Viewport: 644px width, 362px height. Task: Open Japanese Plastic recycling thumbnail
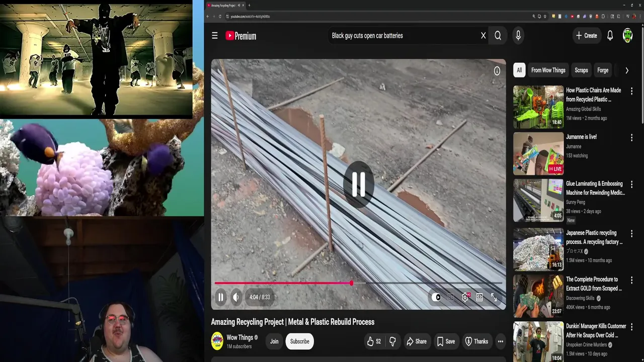click(x=538, y=249)
